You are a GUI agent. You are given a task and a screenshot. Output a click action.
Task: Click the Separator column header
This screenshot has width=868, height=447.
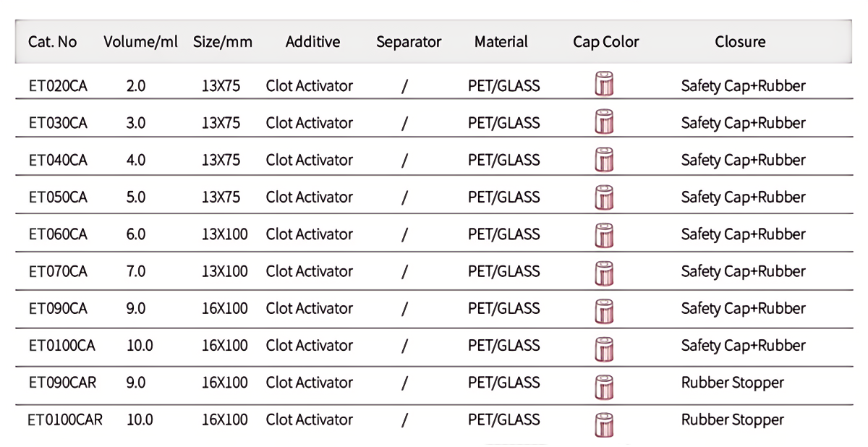(409, 42)
